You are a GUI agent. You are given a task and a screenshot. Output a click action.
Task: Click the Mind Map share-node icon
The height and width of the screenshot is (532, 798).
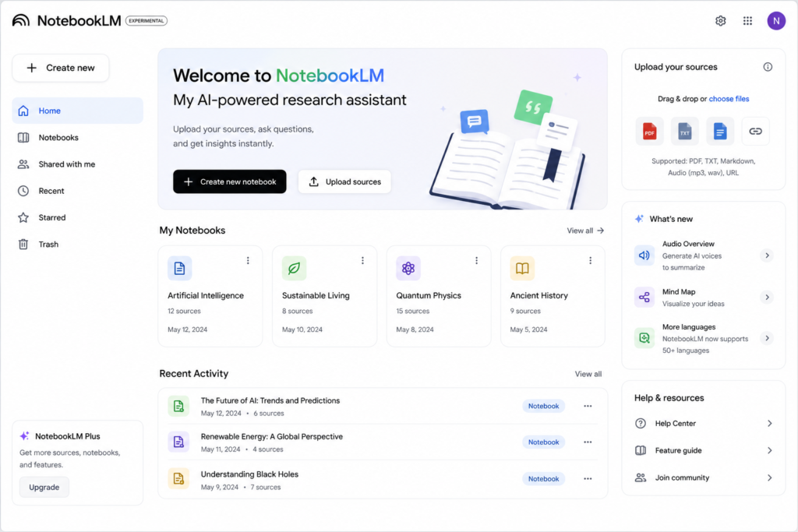click(644, 297)
